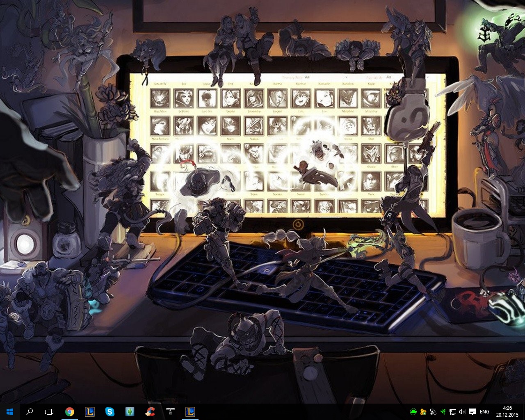Switch to Google Chrome on the taskbar

[70, 412]
